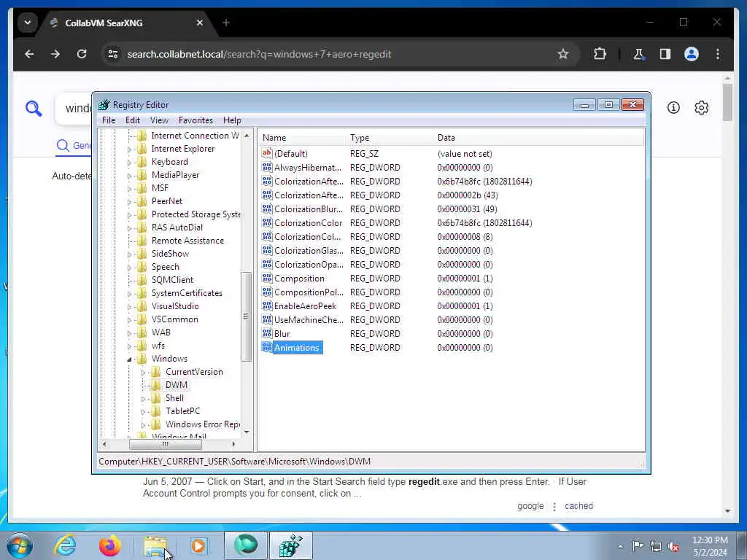Open the Favorites menu in Registry Editor
Screen dimensions: 747x560
196,120
